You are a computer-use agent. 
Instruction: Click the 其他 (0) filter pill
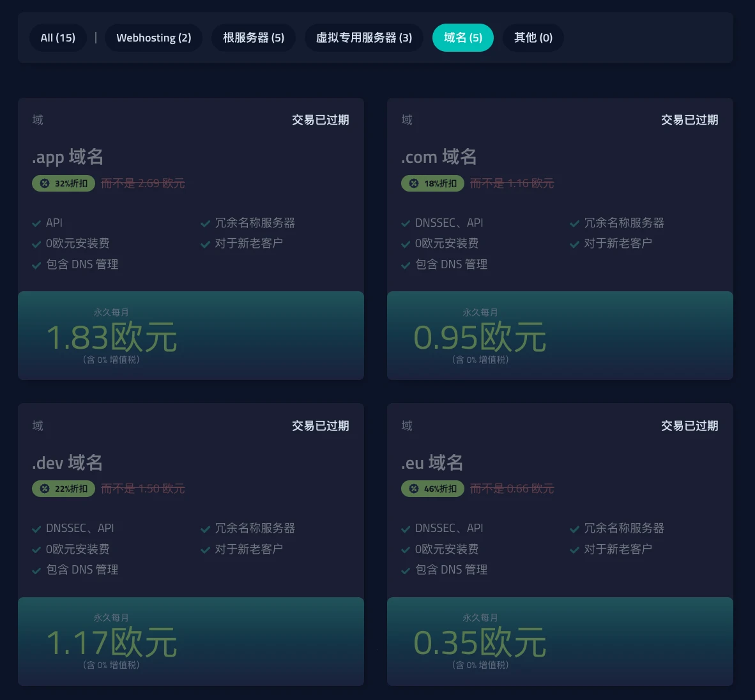click(x=533, y=38)
